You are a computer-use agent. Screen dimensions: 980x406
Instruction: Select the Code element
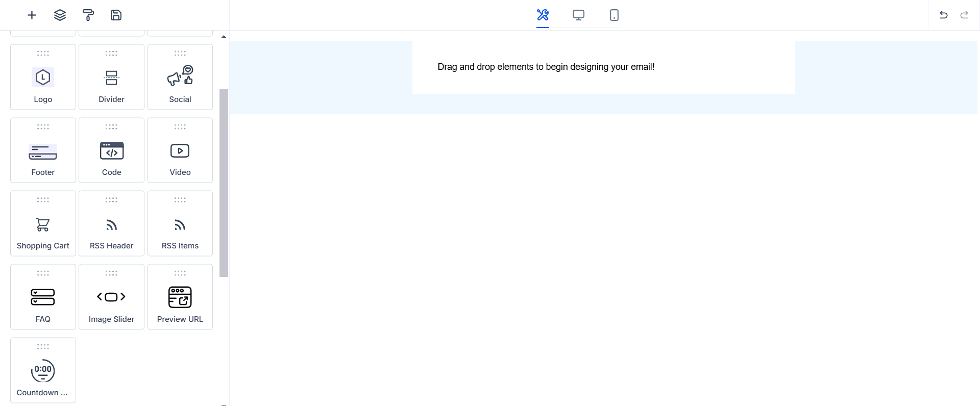click(x=111, y=150)
